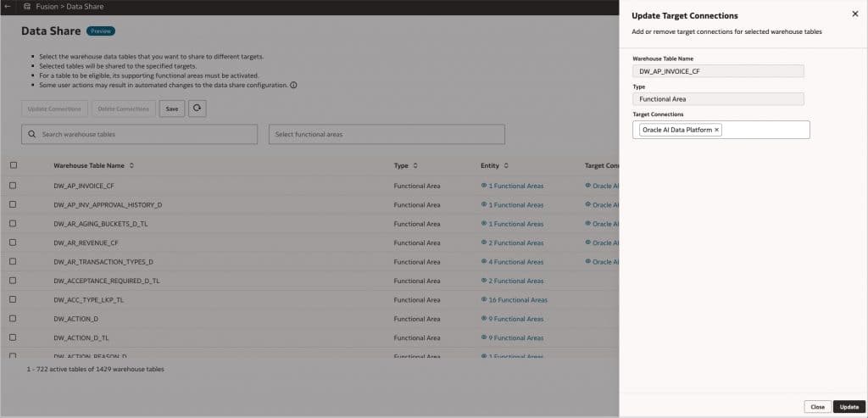The width and height of the screenshot is (868, 418).
Task: Select the DW_AP_INVOICE_CF table name cell
Action: pos(84,186)
